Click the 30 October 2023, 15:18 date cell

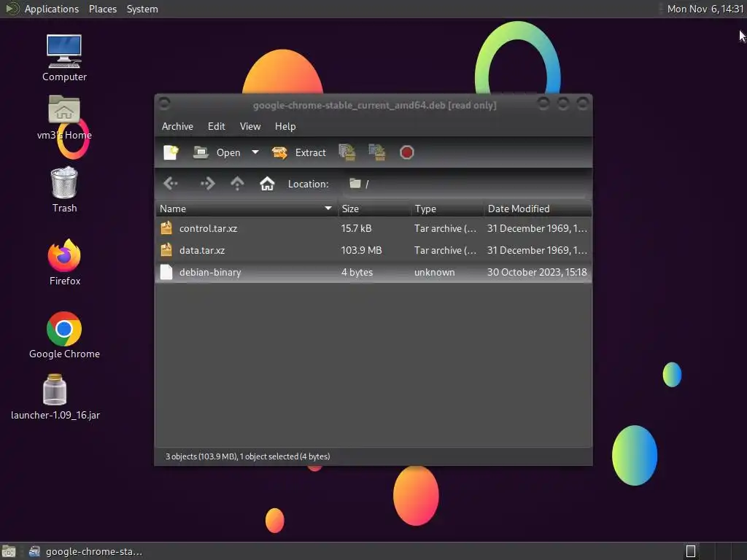(x=537, y=272)
